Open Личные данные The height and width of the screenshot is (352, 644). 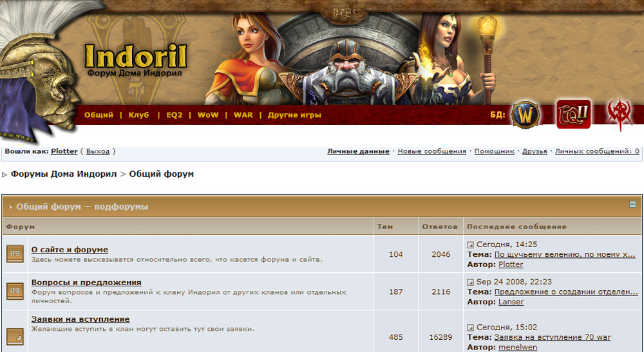coord(358,151)
